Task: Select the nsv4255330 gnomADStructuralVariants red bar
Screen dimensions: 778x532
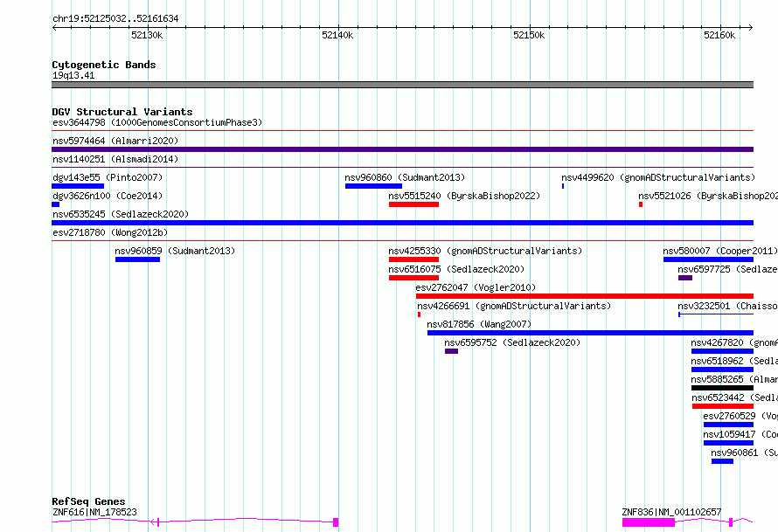Action: (413, 259)
